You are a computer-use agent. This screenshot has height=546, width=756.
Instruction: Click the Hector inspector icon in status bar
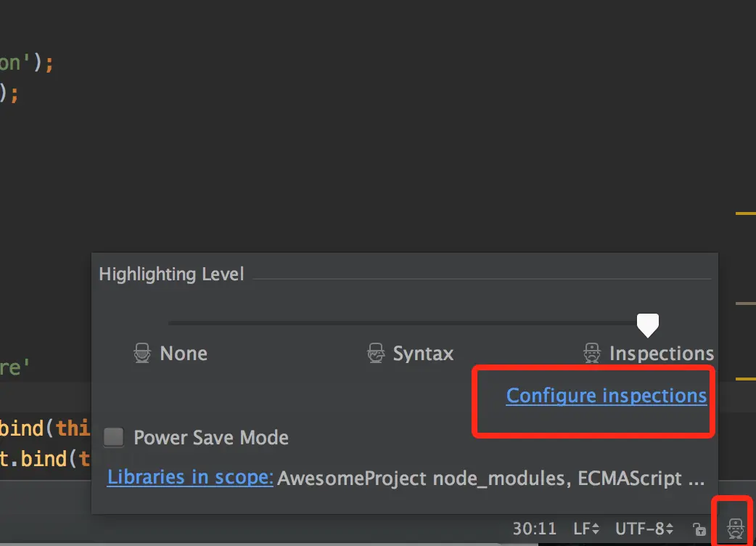735,528
